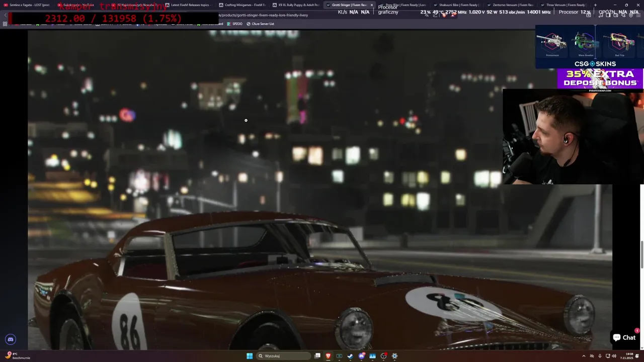Open the Latest FiveM Releases topics tab
This screenshot has width=644, height=362.
click(x=189, y=5)
